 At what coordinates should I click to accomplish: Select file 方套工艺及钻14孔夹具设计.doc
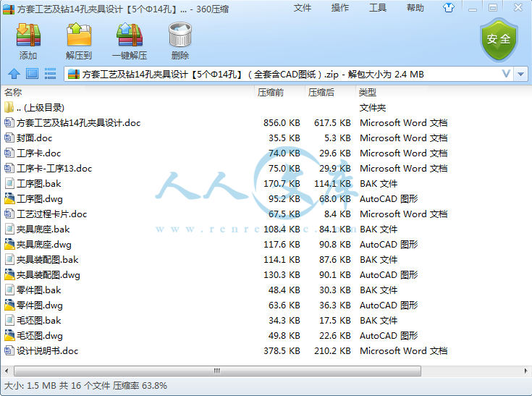pyautogui.click(x=78, y=122)
